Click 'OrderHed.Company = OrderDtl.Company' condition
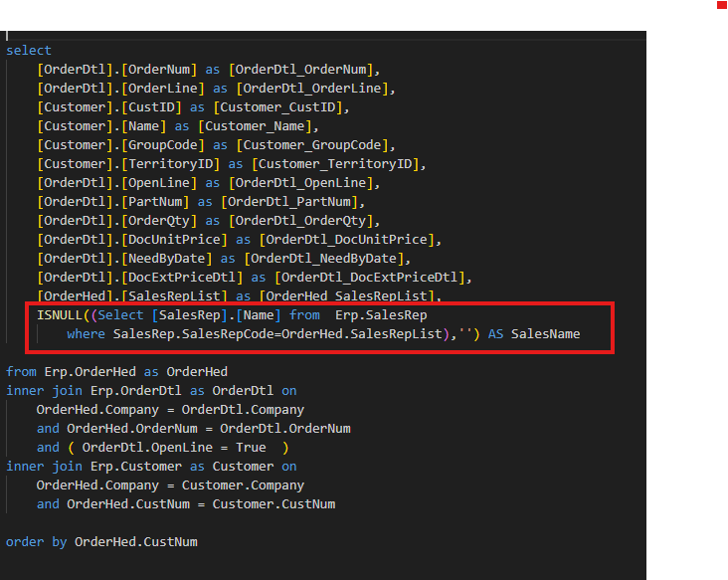Image resolution: width=728 pixels, height=580 pixels. [x=170, y=410]
